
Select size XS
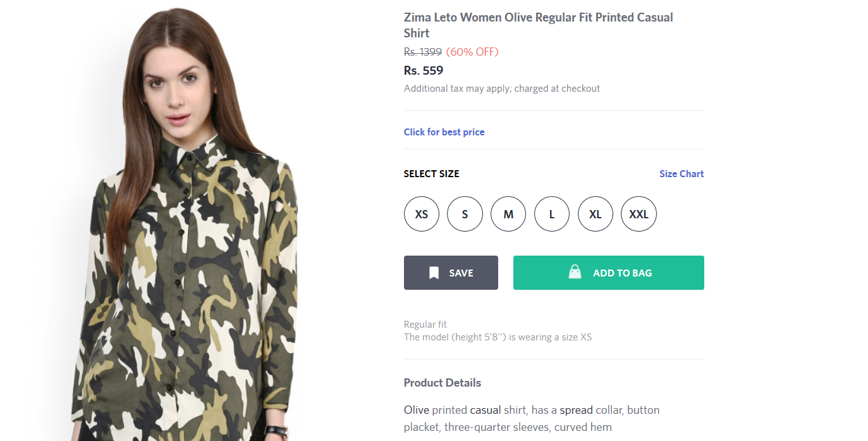(x=422, y=214)
